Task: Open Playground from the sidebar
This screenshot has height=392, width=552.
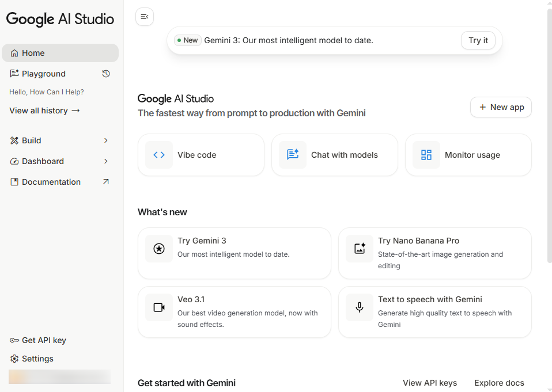Action: tap(44, 74)
